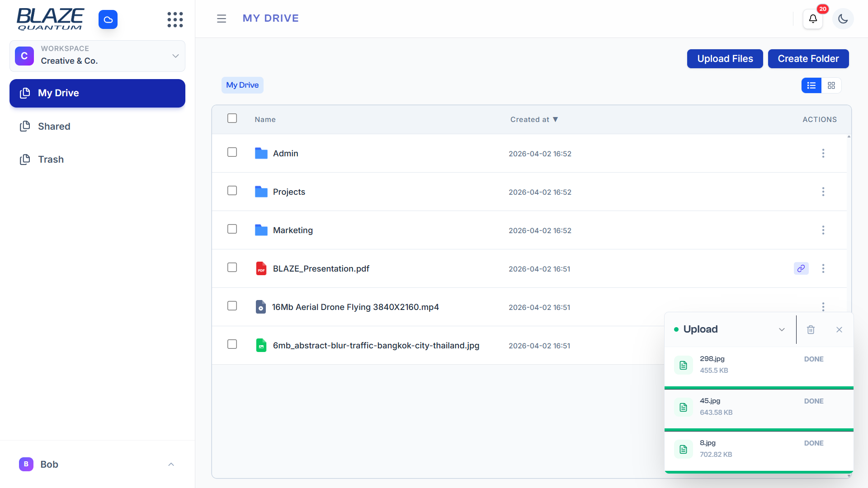Screen dimensions: 868x488
Task: Click 45.jpg completed progress bar
Action: (759, 430)
